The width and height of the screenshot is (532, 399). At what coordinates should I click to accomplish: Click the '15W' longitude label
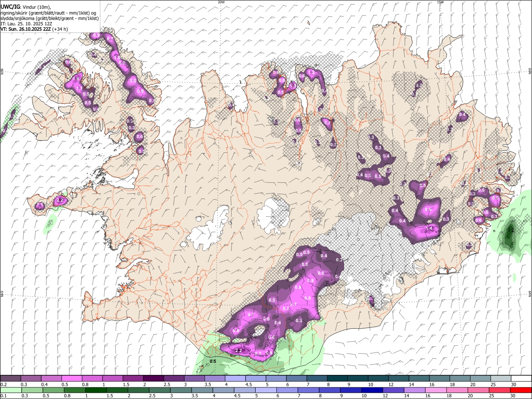coord(440,2)
